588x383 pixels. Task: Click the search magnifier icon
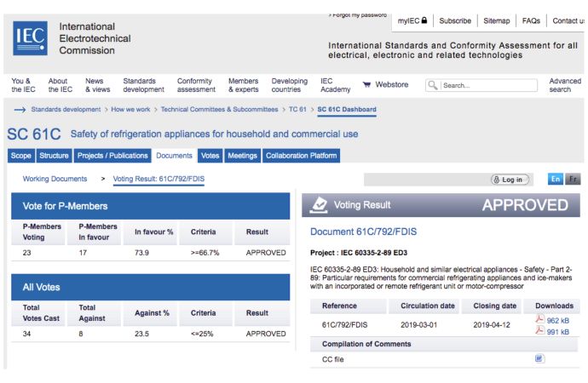[433, 85]
